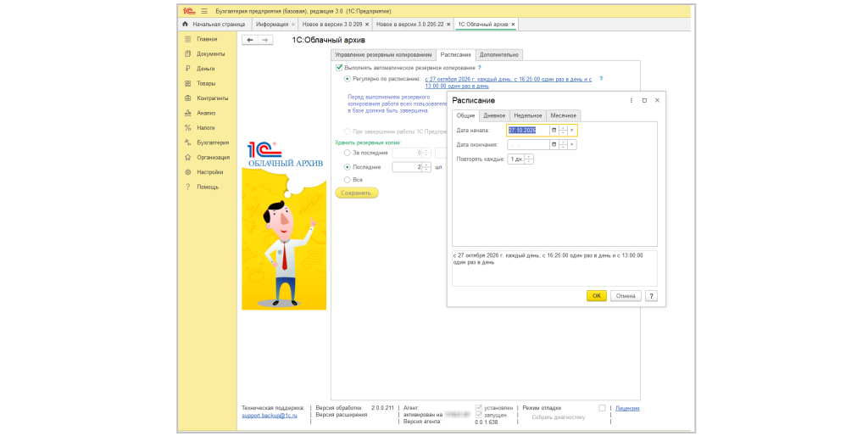Click the schedule summary text in dialog
This screenshot has width=868, height=436.
point(548,259)
